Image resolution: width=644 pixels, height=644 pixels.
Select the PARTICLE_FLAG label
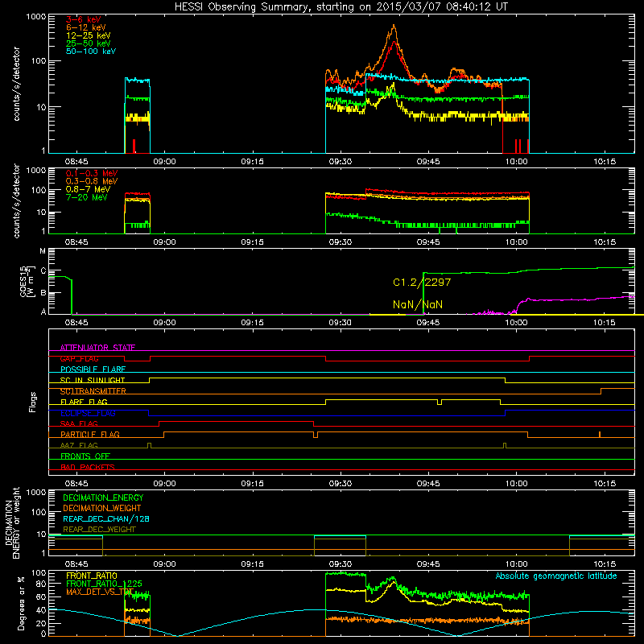click(x=90, y=435)
